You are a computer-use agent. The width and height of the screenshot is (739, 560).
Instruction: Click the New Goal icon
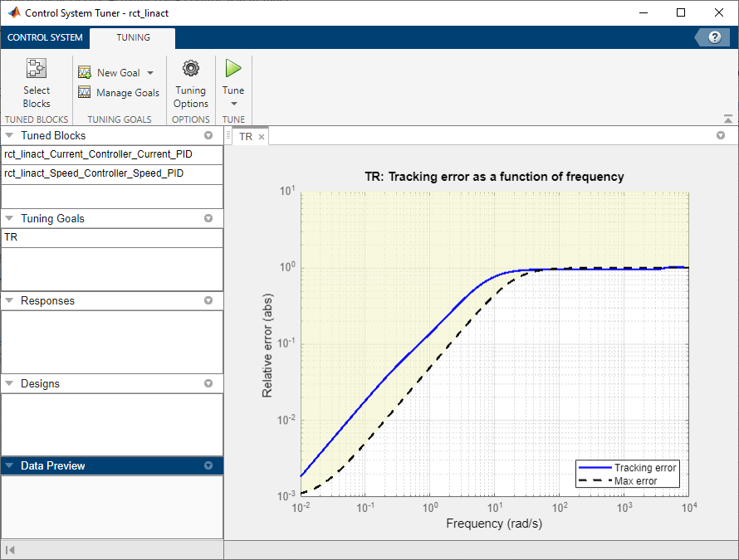click(x=85, y=73)
